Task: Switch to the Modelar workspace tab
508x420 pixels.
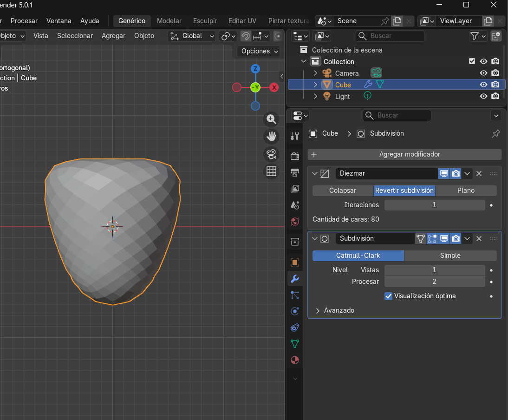Action: [x=169, y=21]
